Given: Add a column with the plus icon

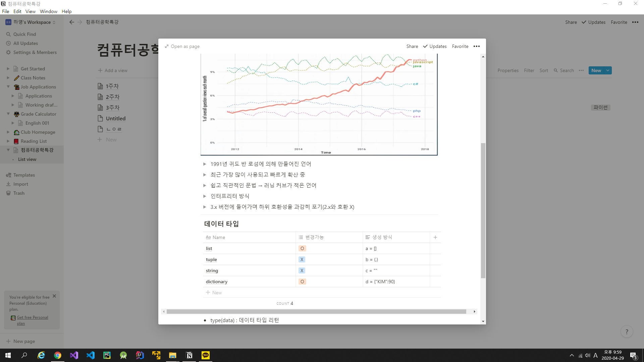Looking at the screenshot, I should (x=435, y=237).
